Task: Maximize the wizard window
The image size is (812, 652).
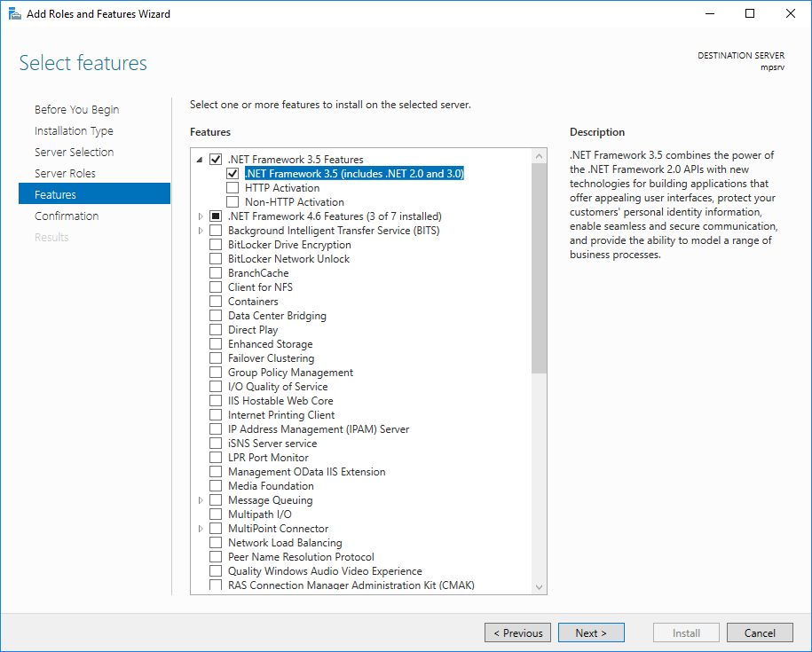Action: click(750, 14)
